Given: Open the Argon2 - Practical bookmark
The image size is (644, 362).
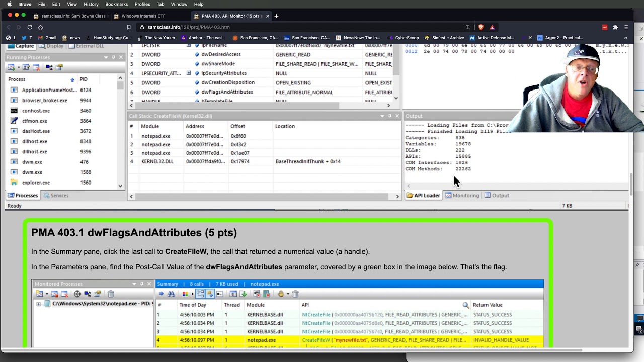Looking at the screenshot, I should coord(560,38).
